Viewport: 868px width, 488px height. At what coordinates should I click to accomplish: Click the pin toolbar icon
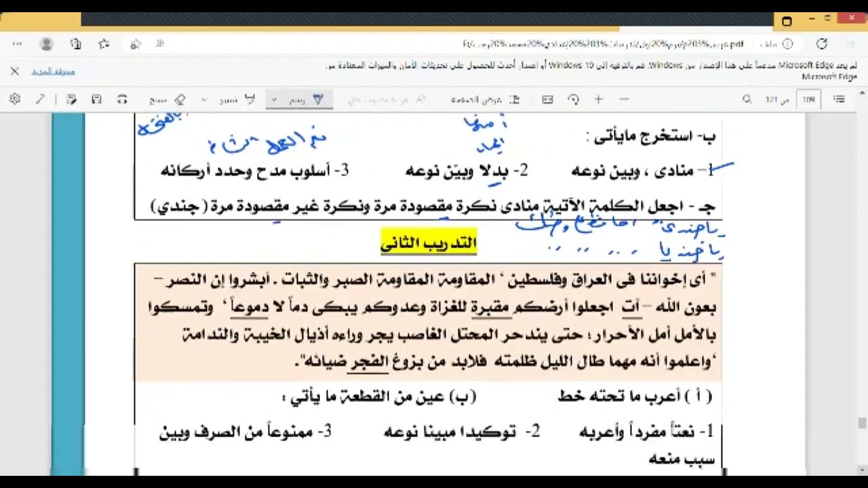[40, 100]
